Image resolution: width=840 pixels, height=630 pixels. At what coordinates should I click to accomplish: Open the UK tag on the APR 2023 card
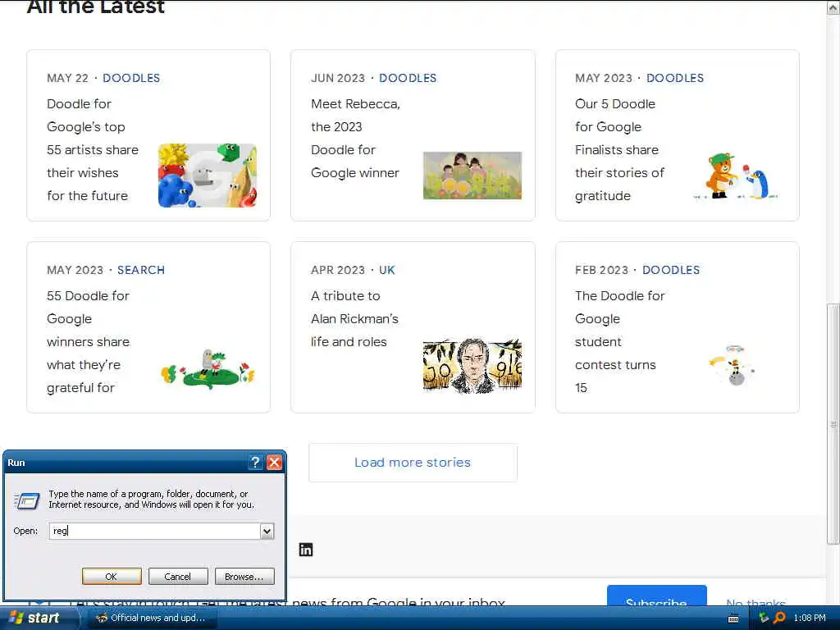pyautogui.click(x=387, y=270)
